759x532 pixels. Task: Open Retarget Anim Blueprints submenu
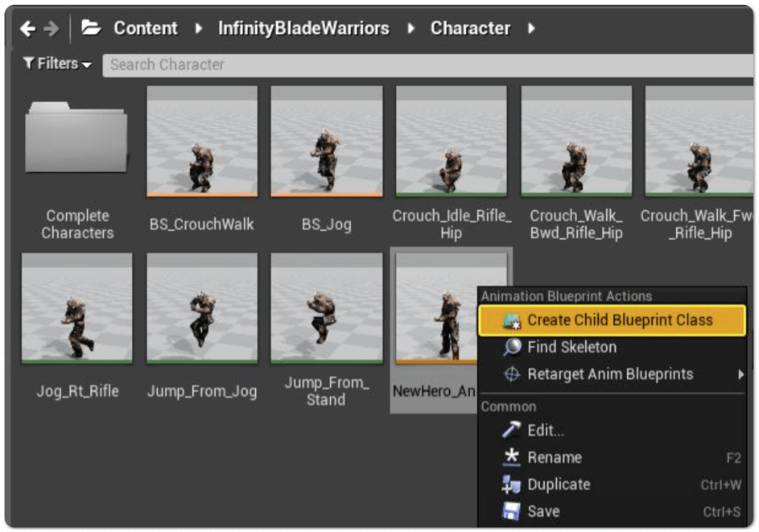pyautogui.click(x=612, y=374)
